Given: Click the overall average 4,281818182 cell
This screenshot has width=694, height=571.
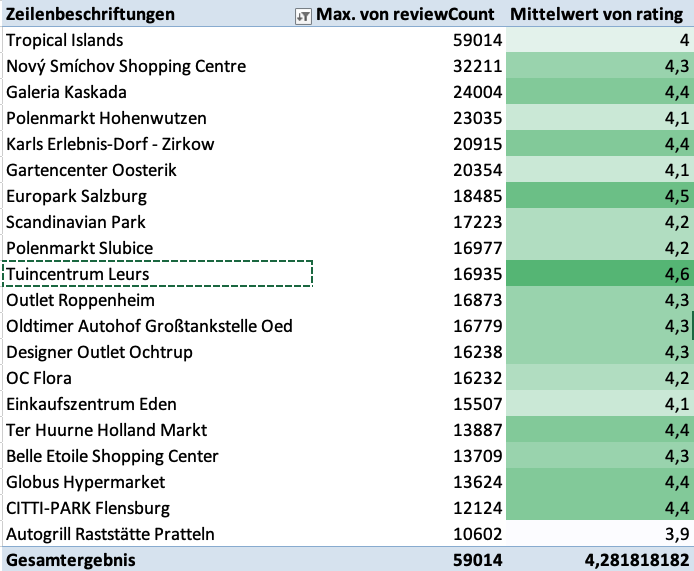Looking at the screenshot, I should pyautogui.click(x=600, y=560).
